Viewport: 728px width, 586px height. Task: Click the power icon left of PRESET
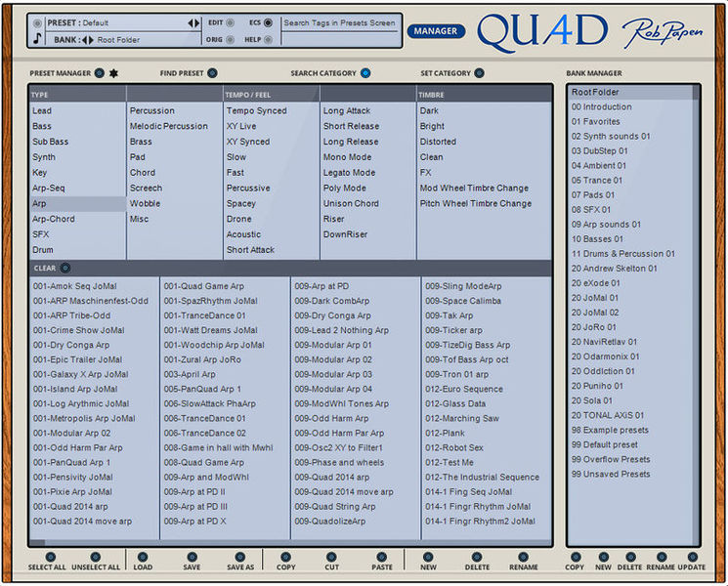(x=37, y=22)
